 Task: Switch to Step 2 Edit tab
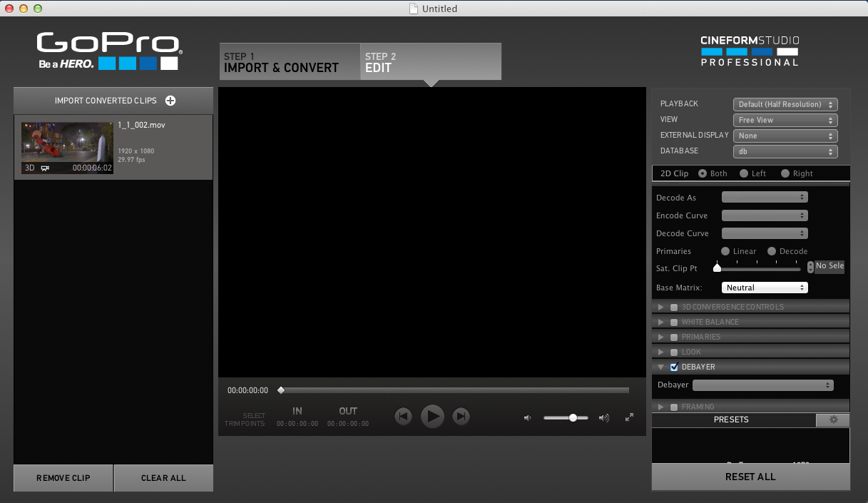coord(430,62)
